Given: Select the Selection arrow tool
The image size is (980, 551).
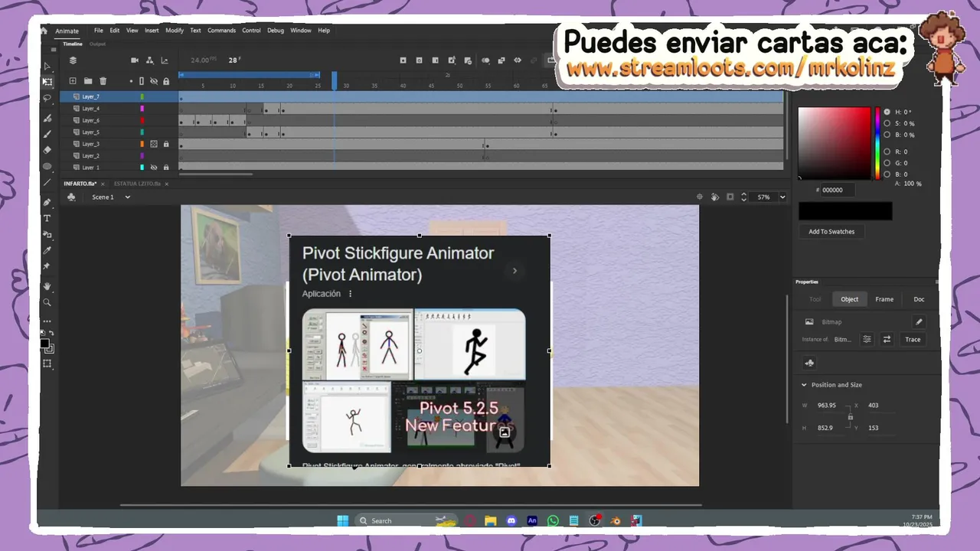Looking at the screenshot, I should (x=47, y=67).
